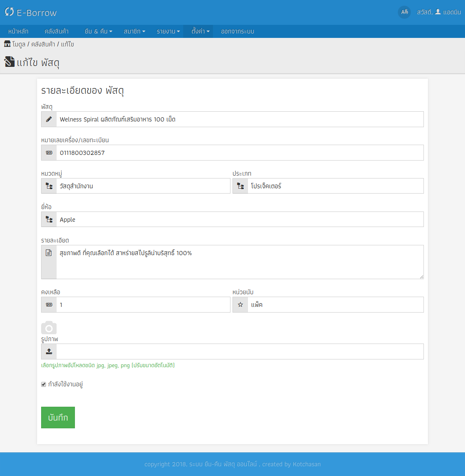The width and height of the screenshot is (465, 476).
Task: Click the 123 icon in คงเหลือ field
Action: pyautogui.click(x=49, y=304)
